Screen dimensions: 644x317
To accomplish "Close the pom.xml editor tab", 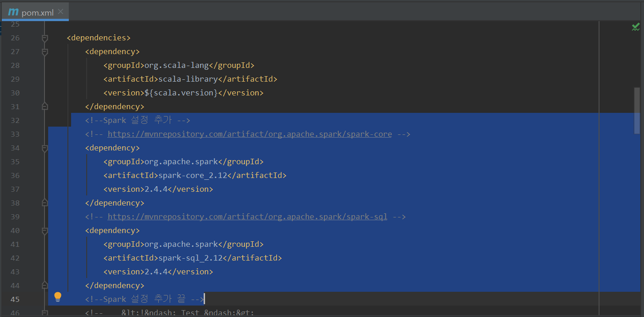I will pyautogui.click(x=61, y=11).
